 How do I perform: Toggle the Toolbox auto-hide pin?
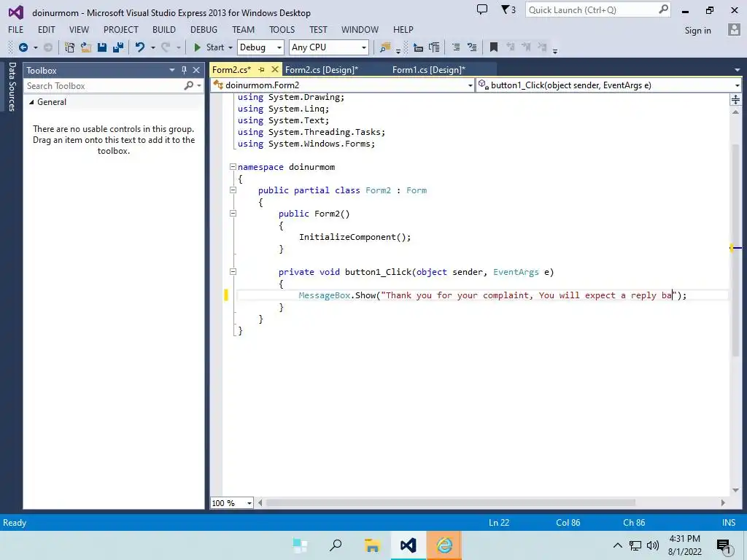click(x=184, y=70)
